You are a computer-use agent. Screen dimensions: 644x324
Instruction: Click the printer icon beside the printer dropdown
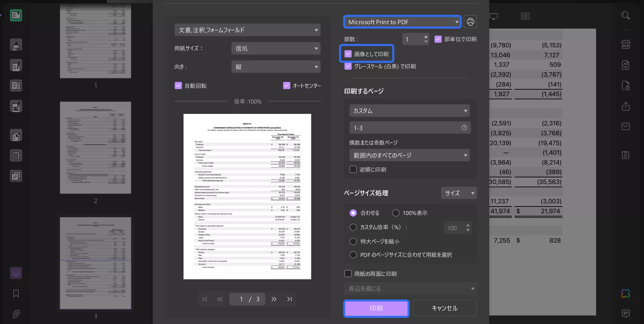(x=470, y=21)
